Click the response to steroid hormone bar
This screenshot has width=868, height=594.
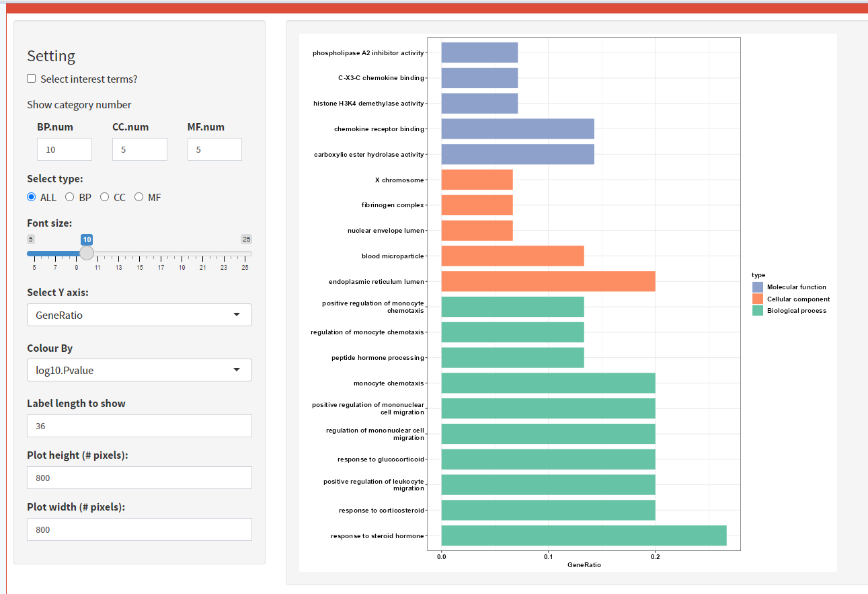coord(584,535)
